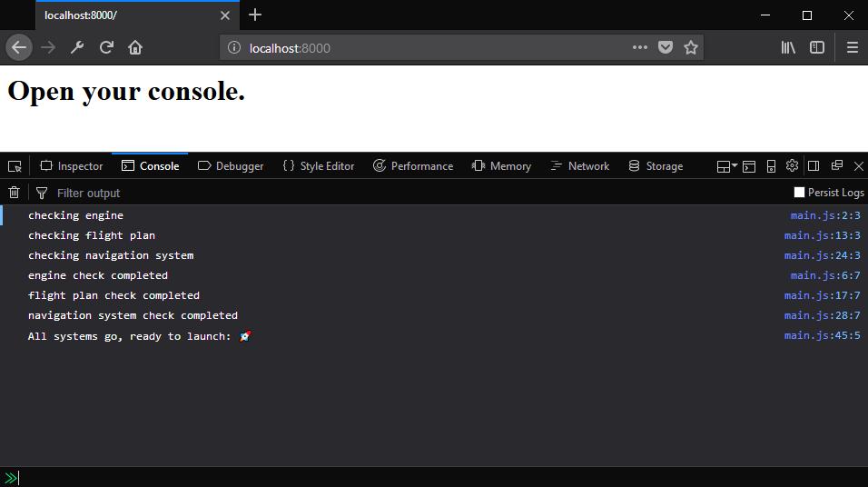This screenshot has height=487, width=868.
Task: Clear the console output trash icon
Action: click(x=15, y=193)
